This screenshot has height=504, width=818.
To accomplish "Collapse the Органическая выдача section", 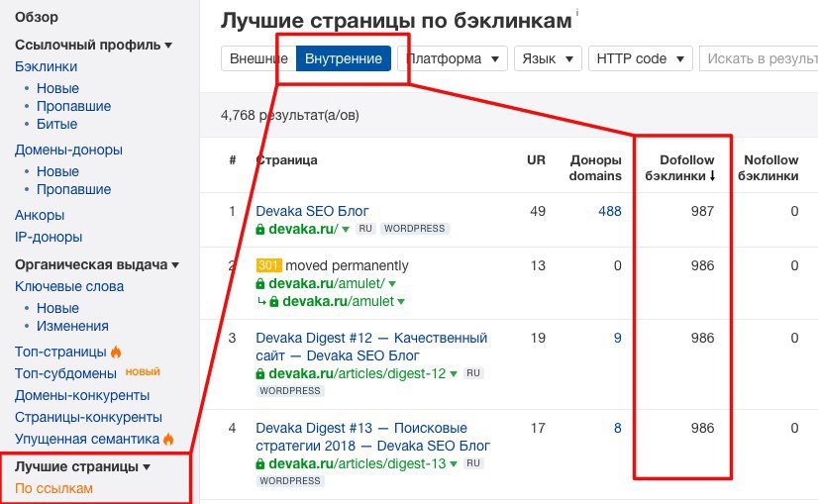I will (97, 264).
